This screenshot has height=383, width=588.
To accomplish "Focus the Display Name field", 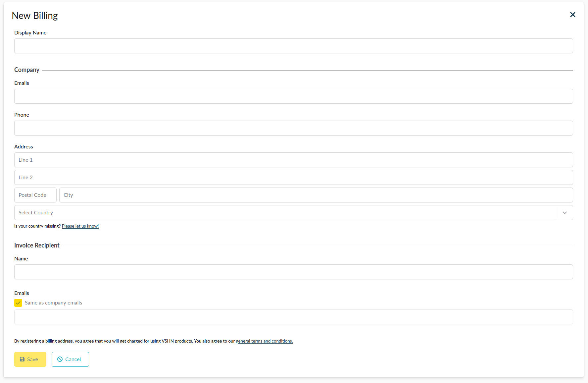I will click(x=293, y=46).
